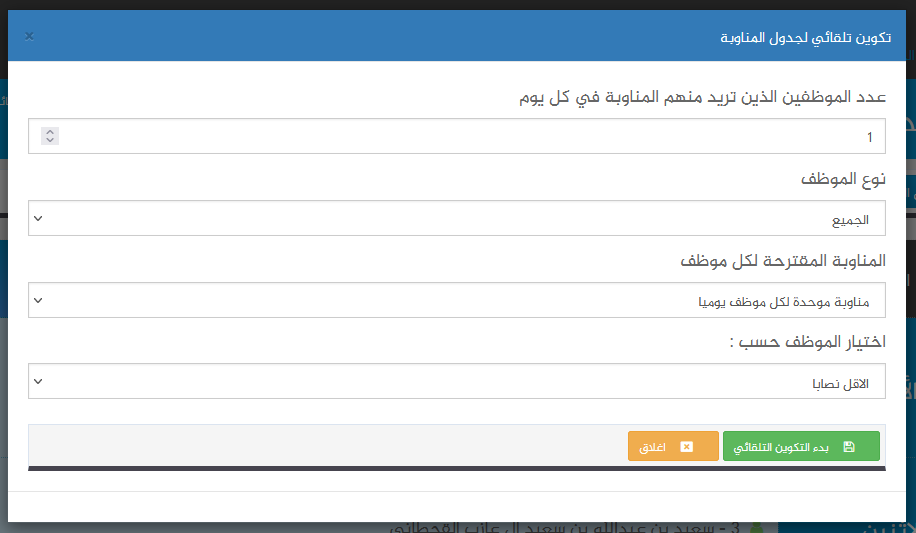Click the اختيار الموظف حسب label
The width and height of the screenshot is (916, 533).
[x=807, y=341]
